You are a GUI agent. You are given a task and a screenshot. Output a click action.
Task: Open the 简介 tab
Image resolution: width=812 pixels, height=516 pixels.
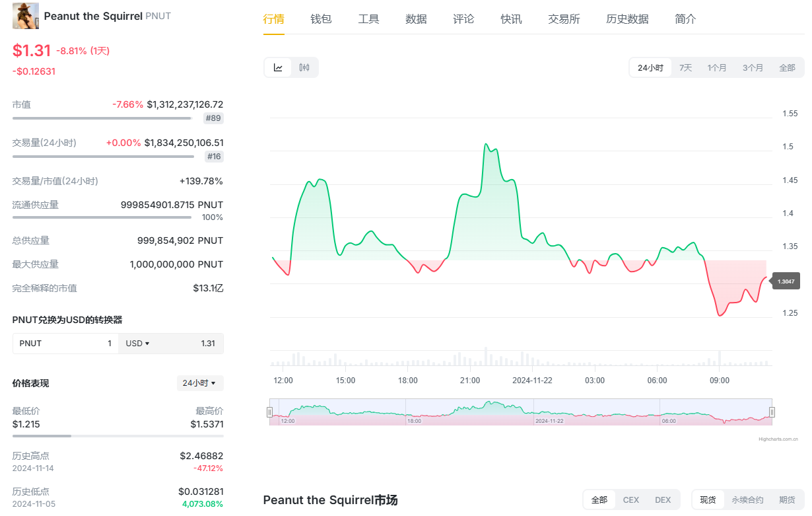click(x=685, y=19)
